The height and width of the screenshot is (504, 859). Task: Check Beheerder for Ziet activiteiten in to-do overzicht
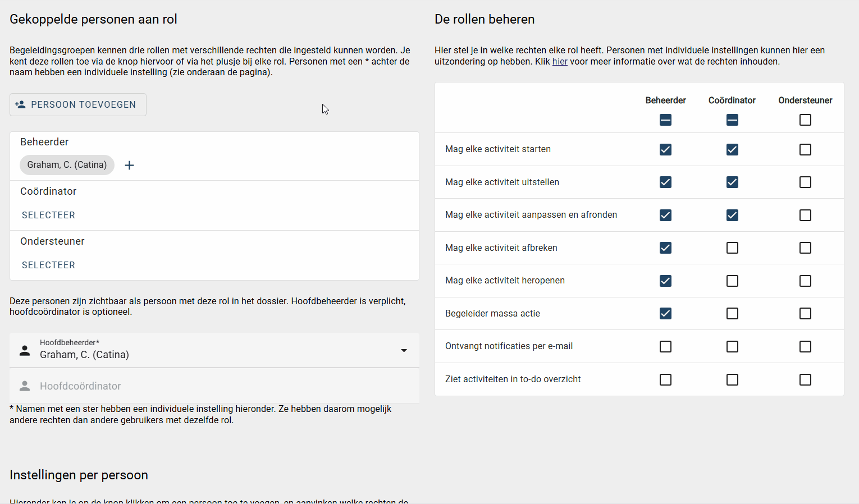[665, 380]
